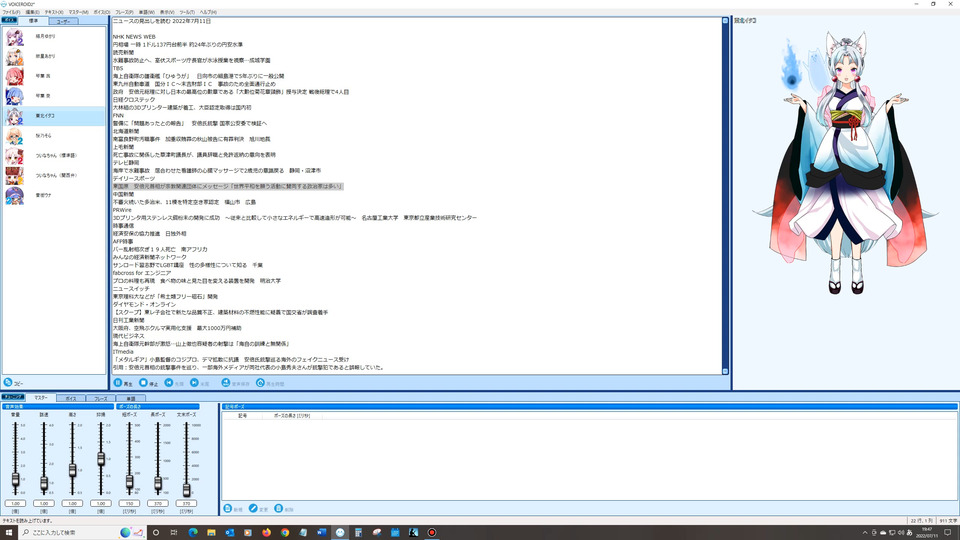Click the 'NHK NEWS WEB' text line

pyautogui.click(x=134, y=37)
